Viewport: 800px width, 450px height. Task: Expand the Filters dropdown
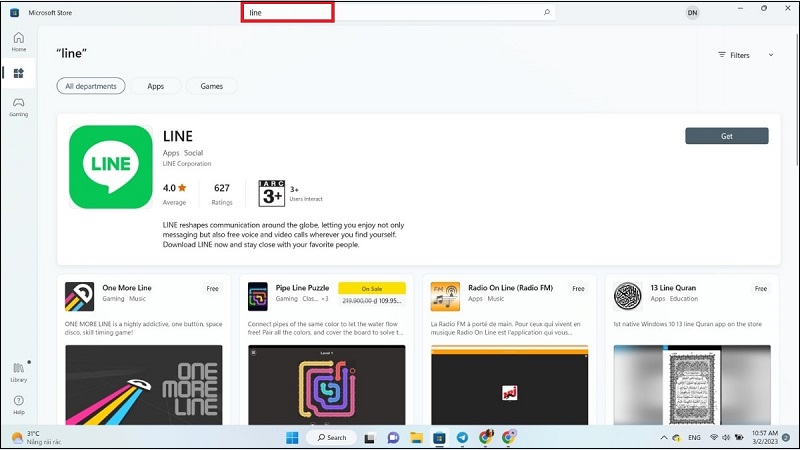(x=745, y=55)
